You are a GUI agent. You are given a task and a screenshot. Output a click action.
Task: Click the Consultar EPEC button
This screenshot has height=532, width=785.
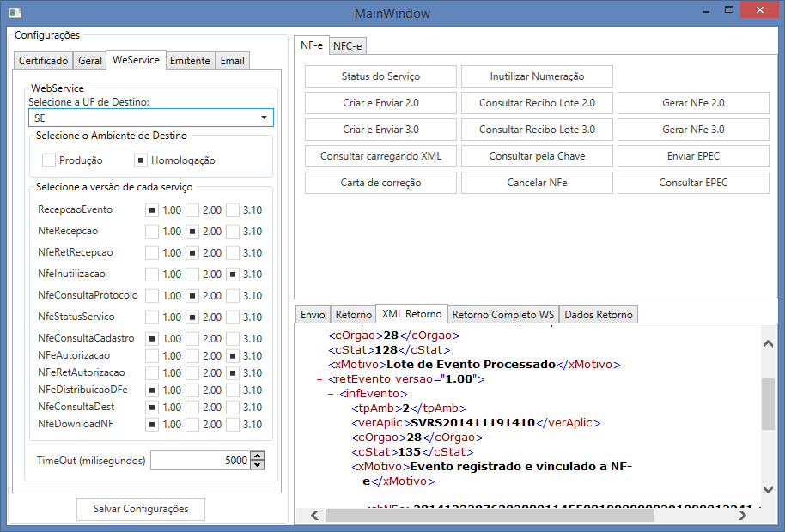coord(693,183)
